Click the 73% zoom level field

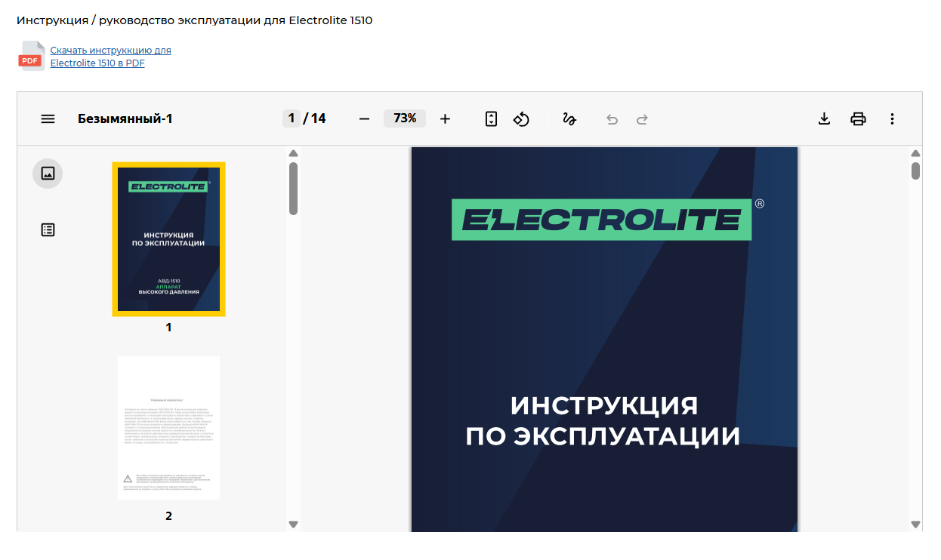pos(405,118)
